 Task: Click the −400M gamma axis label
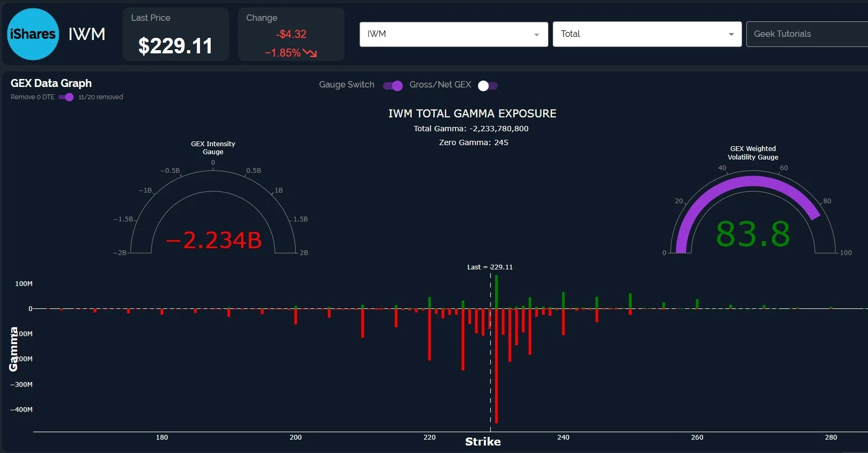coord(21,410)
